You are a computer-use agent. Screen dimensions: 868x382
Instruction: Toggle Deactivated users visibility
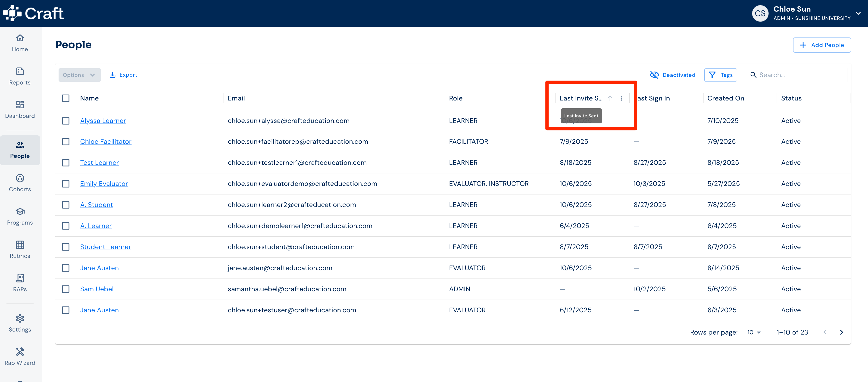pyautogui.click(x=673, y=75)
